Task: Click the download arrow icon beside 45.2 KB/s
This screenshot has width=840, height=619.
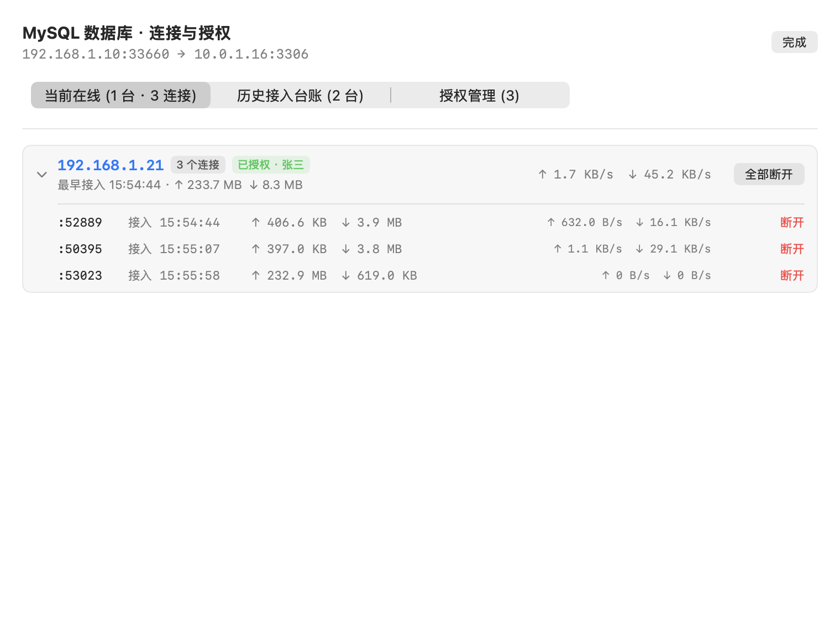Action: pyautogui.click(x=632, y=175)
